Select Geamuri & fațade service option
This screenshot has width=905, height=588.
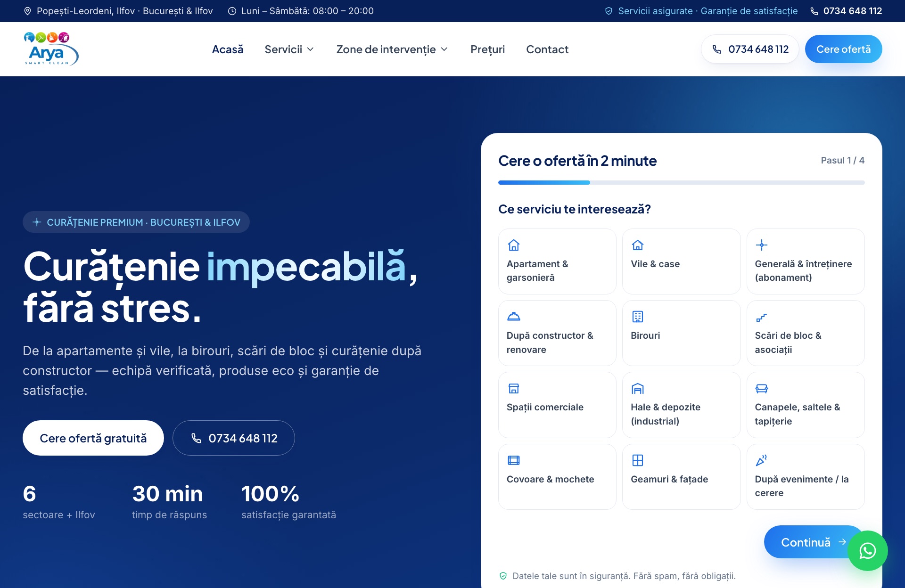click(681, 477)
